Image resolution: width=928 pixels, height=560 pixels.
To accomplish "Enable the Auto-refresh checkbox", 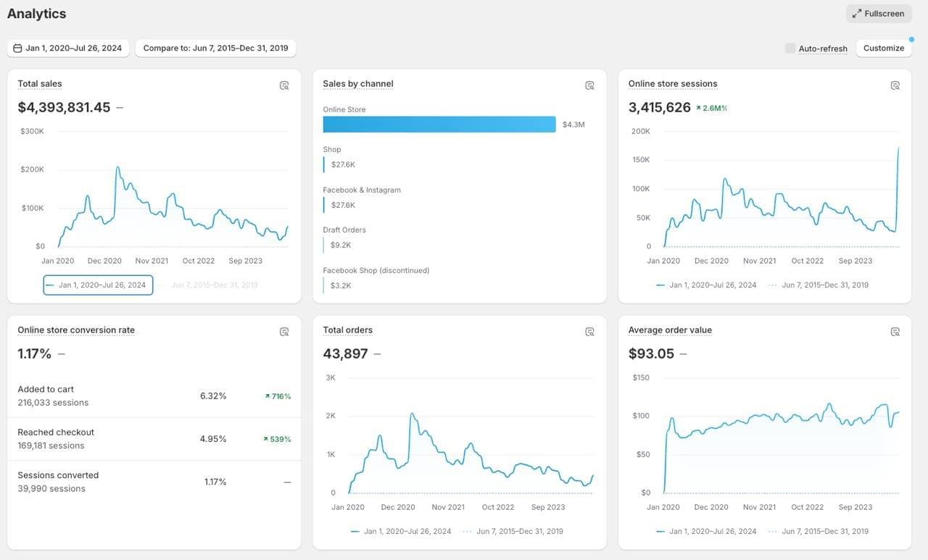I will coord(790,49).
